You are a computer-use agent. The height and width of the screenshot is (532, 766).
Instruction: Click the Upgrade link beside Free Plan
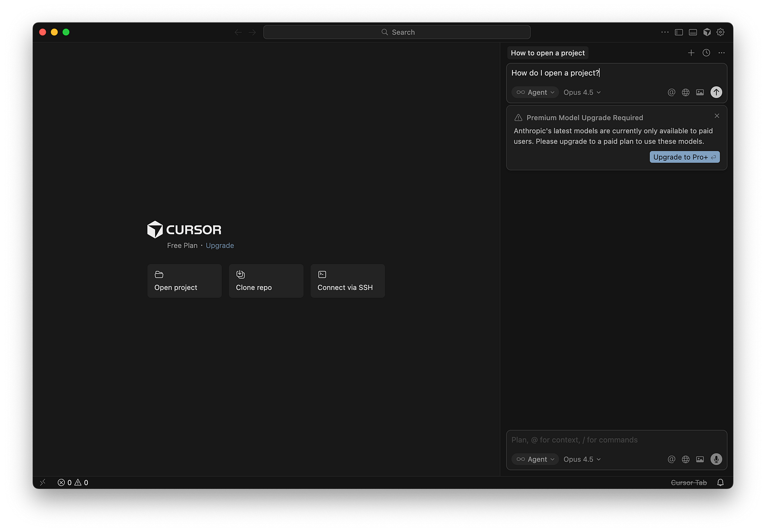[220, 245]
